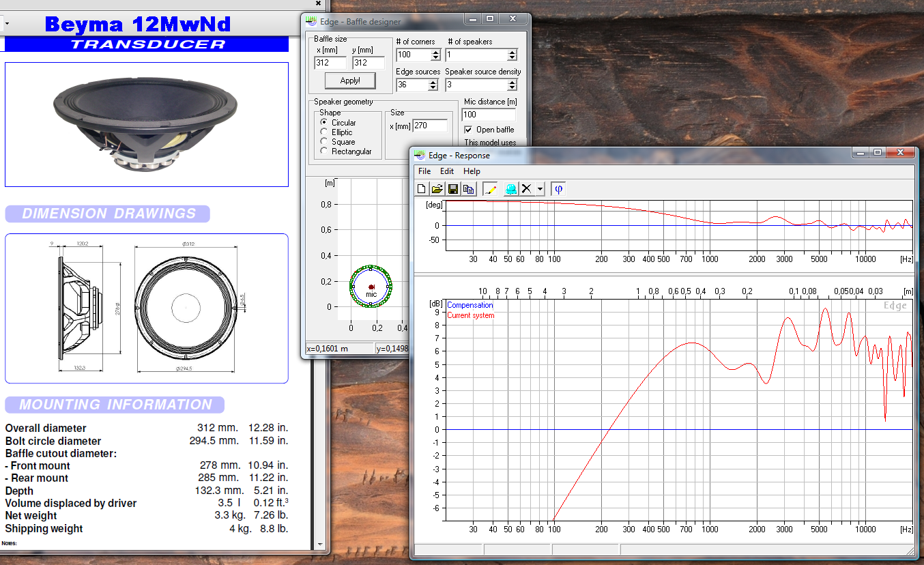Click the 'Overall diameter' row label
924x565 pixels.
point(46,429)
